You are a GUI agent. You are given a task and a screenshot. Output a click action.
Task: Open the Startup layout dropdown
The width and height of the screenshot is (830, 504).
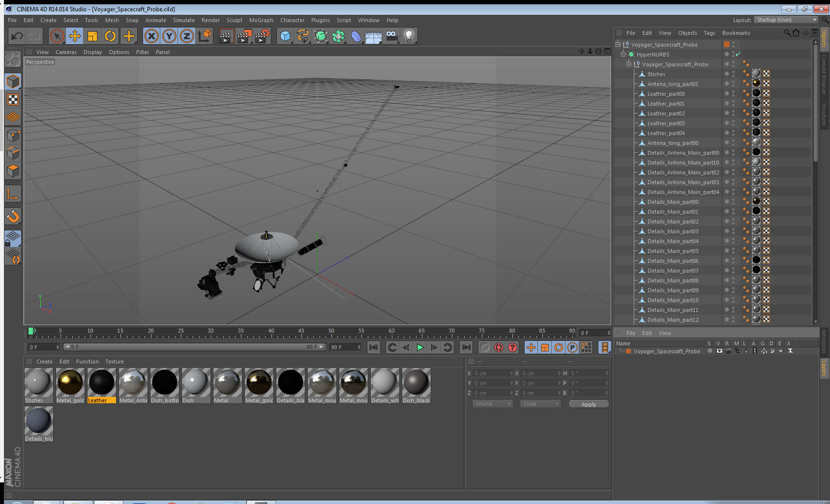(786, 20)
